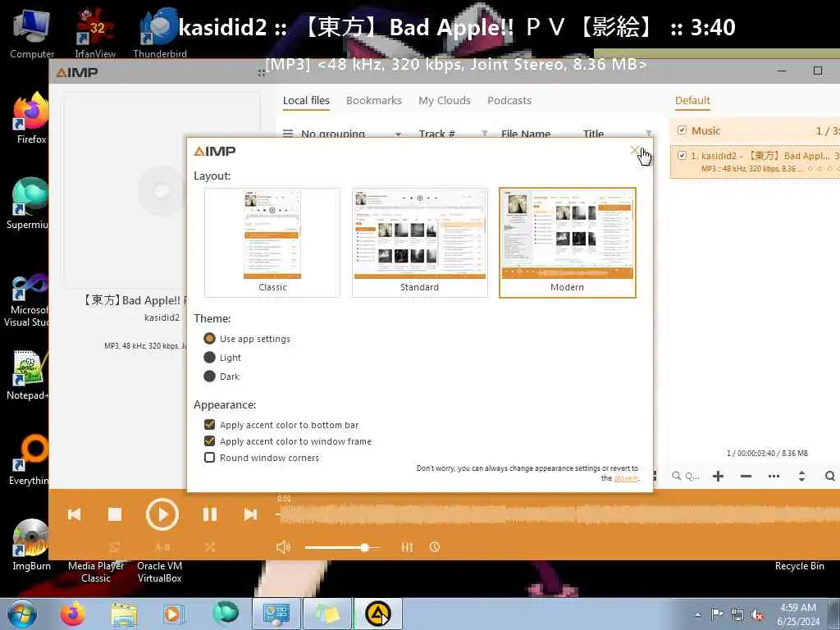
Task: Toggle Apply accent color to bottom bar
Action: (281, 425)
